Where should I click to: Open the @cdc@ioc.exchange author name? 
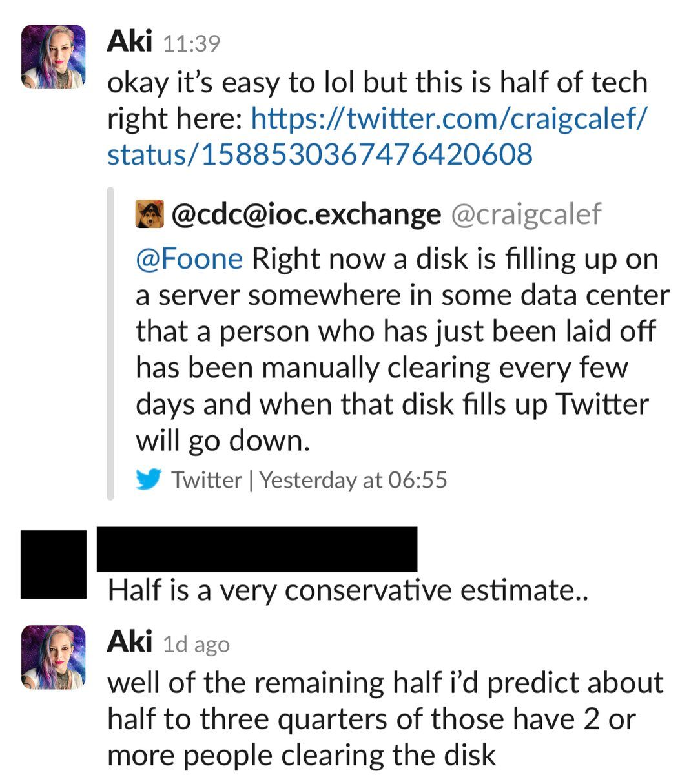(306, 214)
